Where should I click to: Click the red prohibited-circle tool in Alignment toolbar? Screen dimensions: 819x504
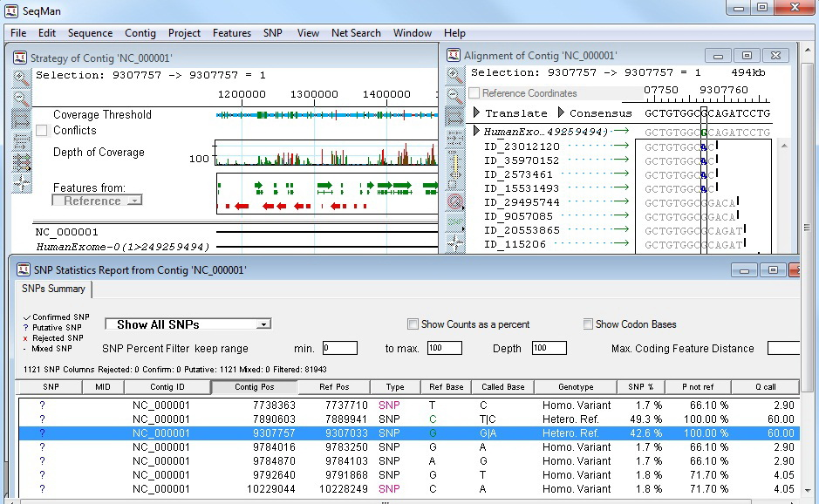pos(455,201)
